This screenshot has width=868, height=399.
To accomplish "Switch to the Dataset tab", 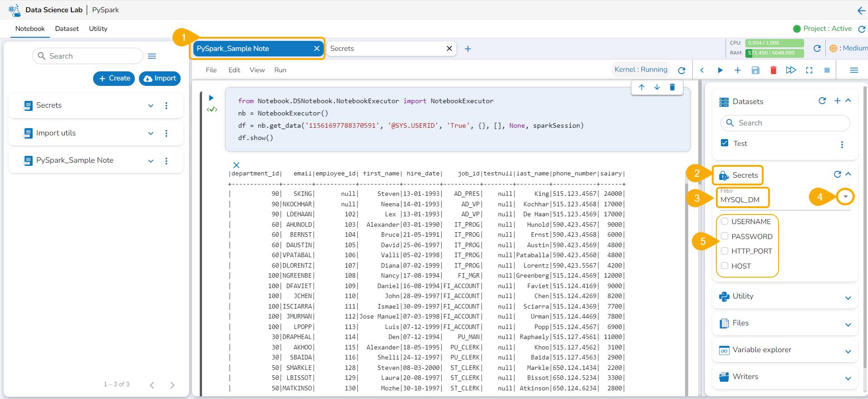I will tap(67, 29).
